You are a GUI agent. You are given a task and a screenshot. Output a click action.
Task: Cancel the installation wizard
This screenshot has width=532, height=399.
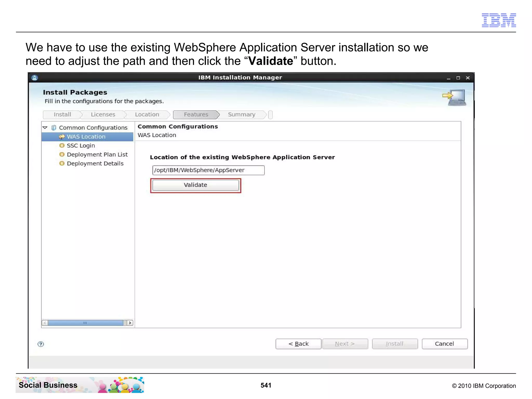coord(445,344)
